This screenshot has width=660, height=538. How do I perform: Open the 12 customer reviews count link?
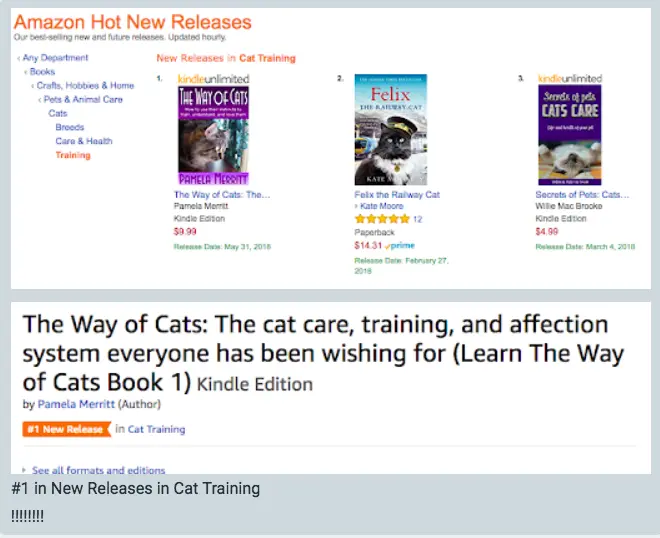pos(418,218)
